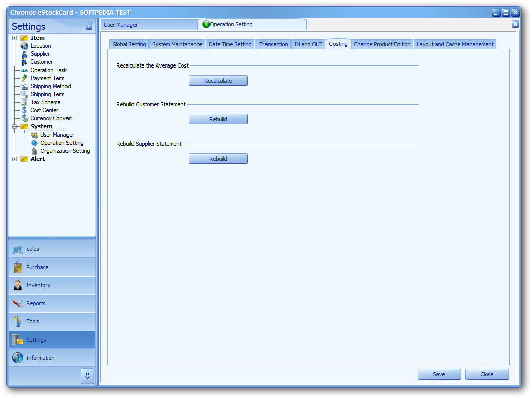Open the Sales module label
The height and width of the screenshot is (398, 532).
[x=33, y=249]
